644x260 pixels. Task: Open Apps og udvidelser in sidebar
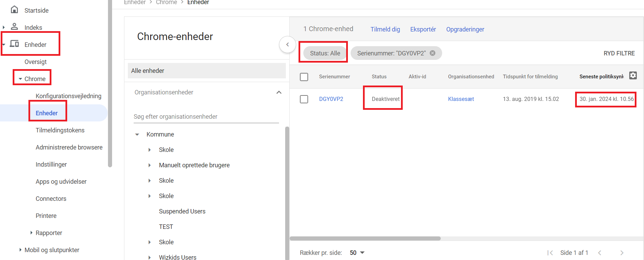pyautogui.click(x=61, y=182)
